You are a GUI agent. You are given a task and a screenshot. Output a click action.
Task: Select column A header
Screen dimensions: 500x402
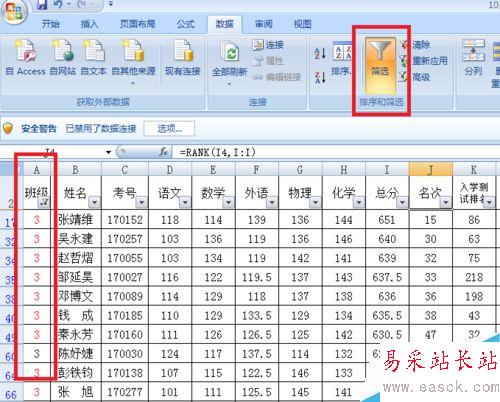[x=37, y=170]
